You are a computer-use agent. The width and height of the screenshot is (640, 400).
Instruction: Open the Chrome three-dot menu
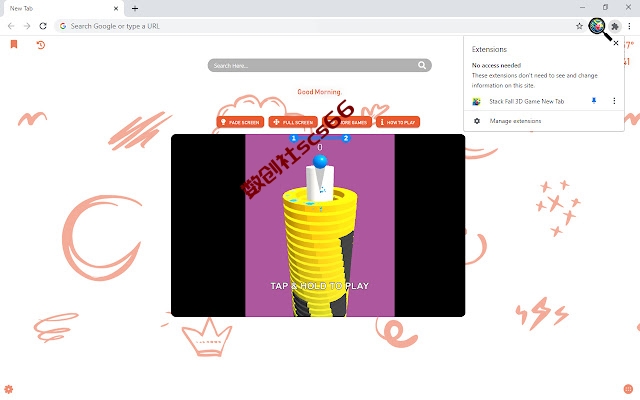pyautogui.click(x=629, y=26)
